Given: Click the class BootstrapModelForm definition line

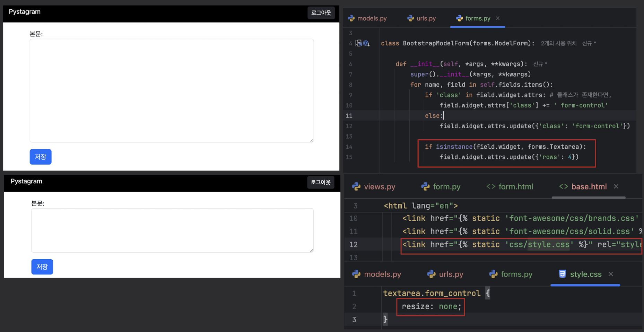Looking at the screenshot, I should (458, 43).
